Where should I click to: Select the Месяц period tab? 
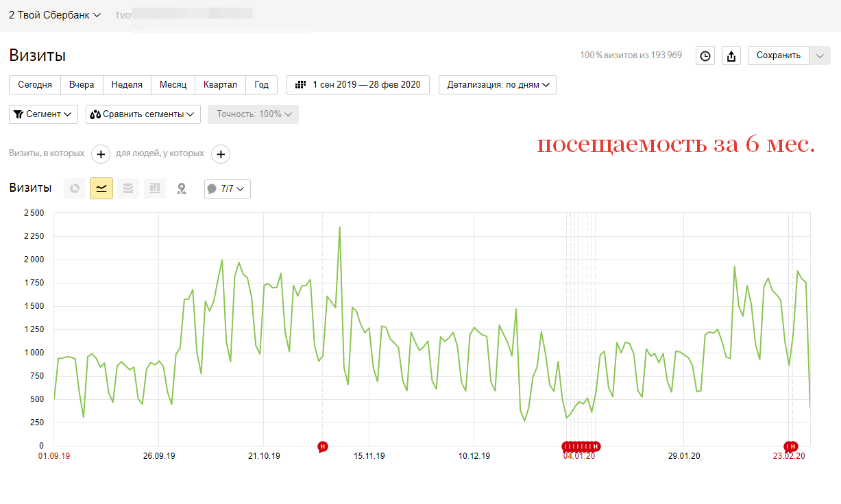click(x=173, y=85)
